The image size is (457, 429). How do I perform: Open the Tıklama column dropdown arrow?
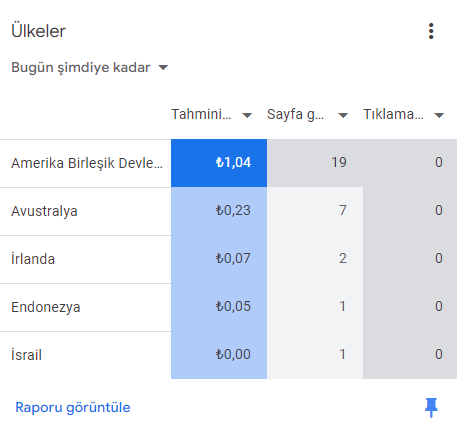point(439,115)
